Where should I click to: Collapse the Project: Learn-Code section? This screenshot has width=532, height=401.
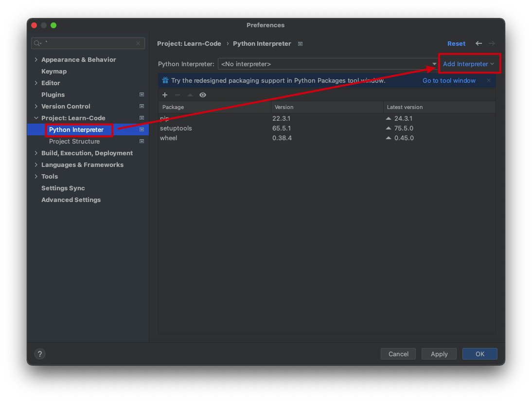click(36, 118)
